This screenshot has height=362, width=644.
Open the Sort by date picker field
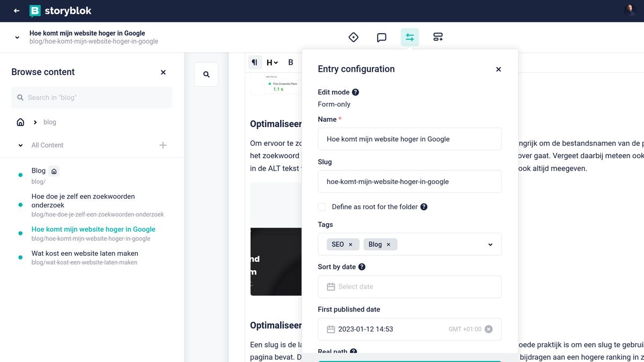pos(409,286)
